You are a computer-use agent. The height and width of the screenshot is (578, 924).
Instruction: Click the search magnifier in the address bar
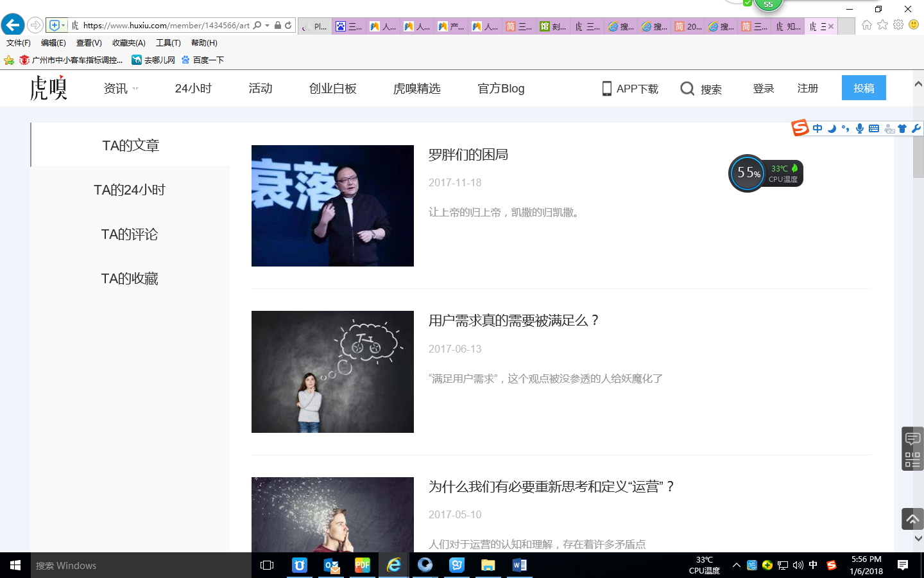(257, 25)
